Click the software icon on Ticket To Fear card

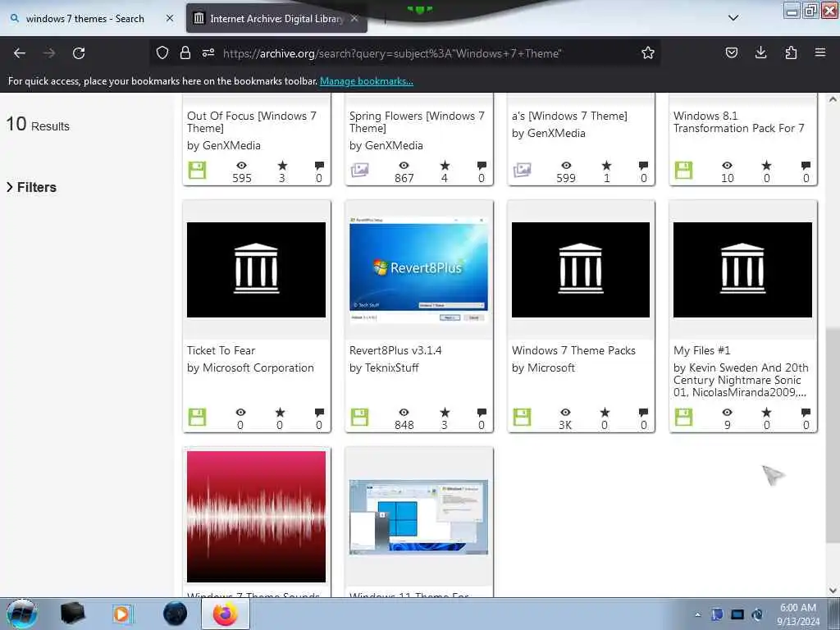pos(197,418)
